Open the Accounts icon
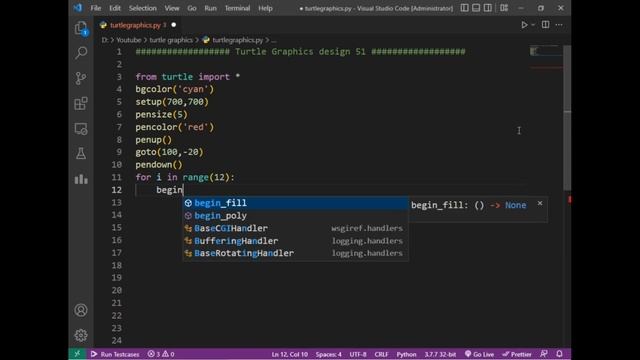Image resolution: width=640 pixels, height=360 pixels. point(81,310)
